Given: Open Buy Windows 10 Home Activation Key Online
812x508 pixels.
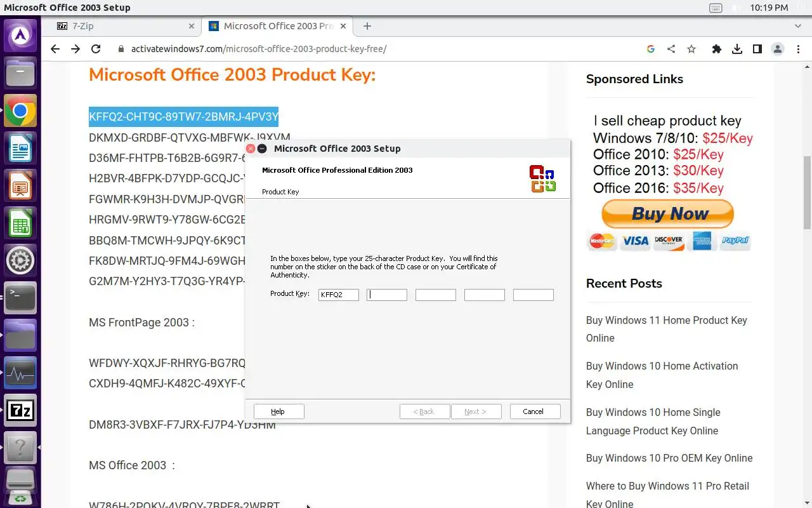Looking at the screenshot, I should pos(662,375).
